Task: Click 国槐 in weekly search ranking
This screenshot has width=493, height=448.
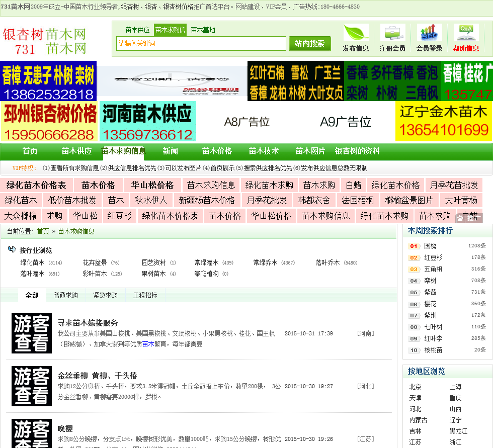Action: tap(430, 246)
